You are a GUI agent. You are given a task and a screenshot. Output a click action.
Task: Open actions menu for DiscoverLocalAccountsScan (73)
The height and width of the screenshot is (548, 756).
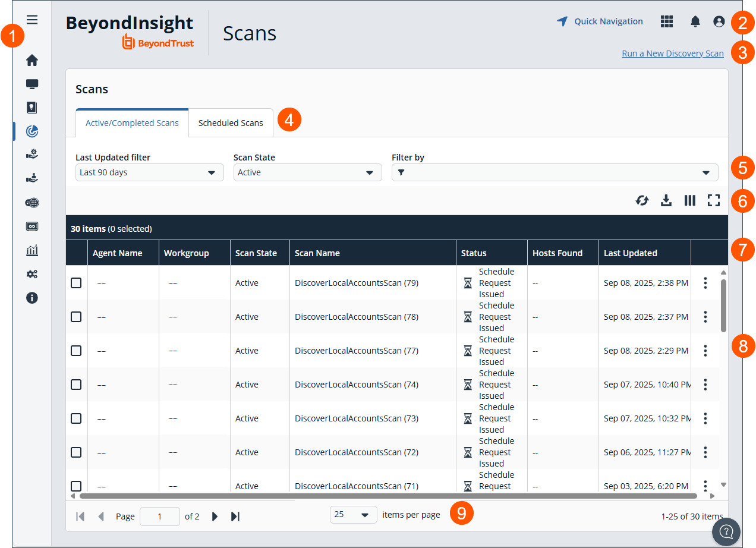point(705,418)
